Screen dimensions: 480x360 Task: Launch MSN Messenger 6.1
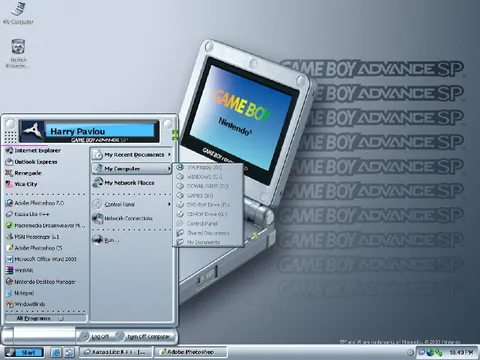pos(32,237)
